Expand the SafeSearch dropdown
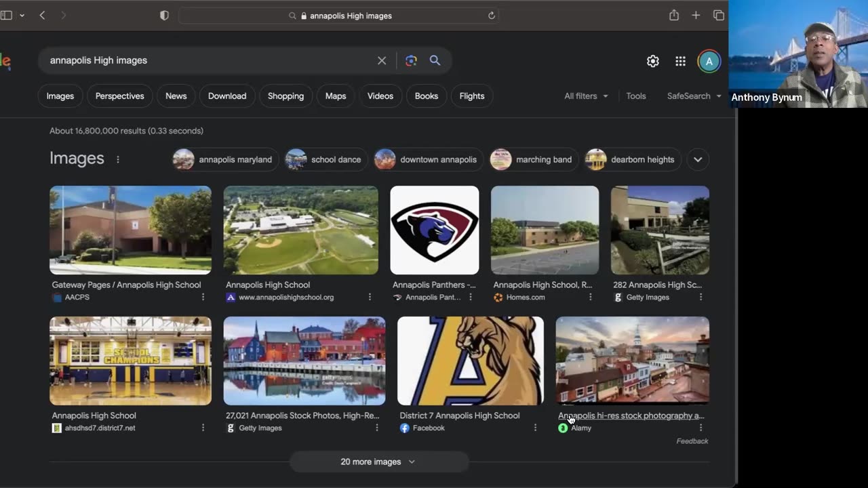This screenshot has height=488, width=868. pos(694,96)
